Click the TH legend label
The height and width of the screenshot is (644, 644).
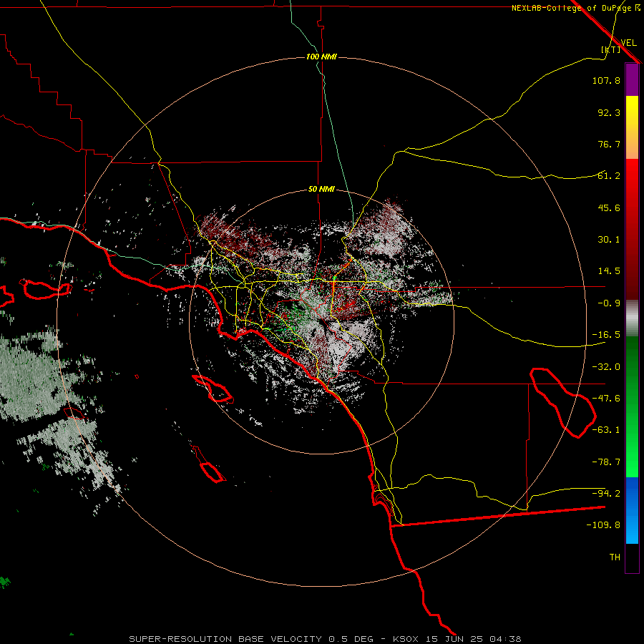click(615, 557)
